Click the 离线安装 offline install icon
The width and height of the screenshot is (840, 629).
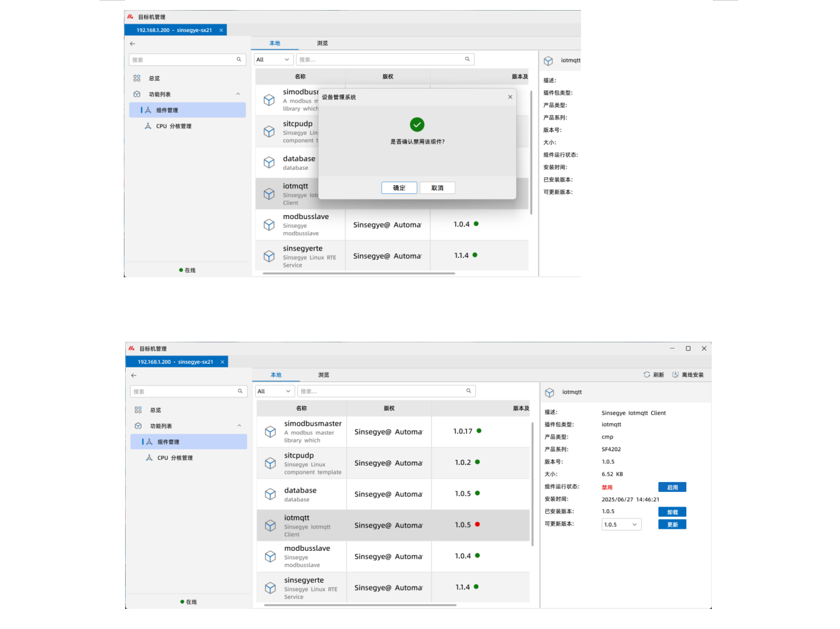pyautogui.click(x=676, y=375)
